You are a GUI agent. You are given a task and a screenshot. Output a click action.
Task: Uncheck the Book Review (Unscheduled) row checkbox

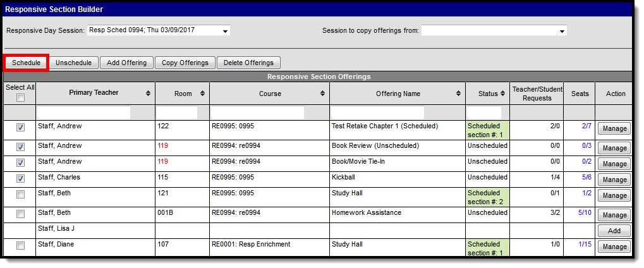tap(20, 147)
